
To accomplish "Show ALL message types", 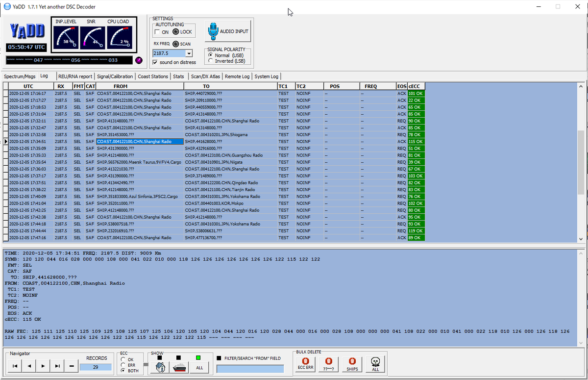I will (x=199, y=367).
